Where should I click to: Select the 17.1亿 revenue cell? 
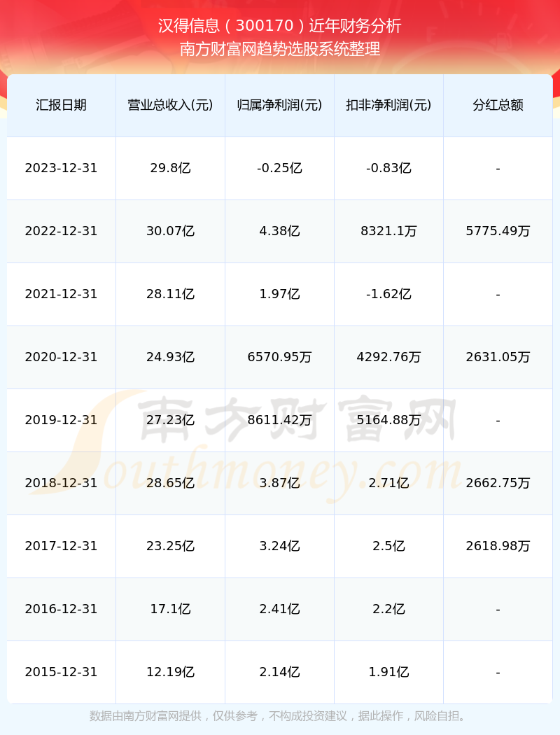[170, 609]
